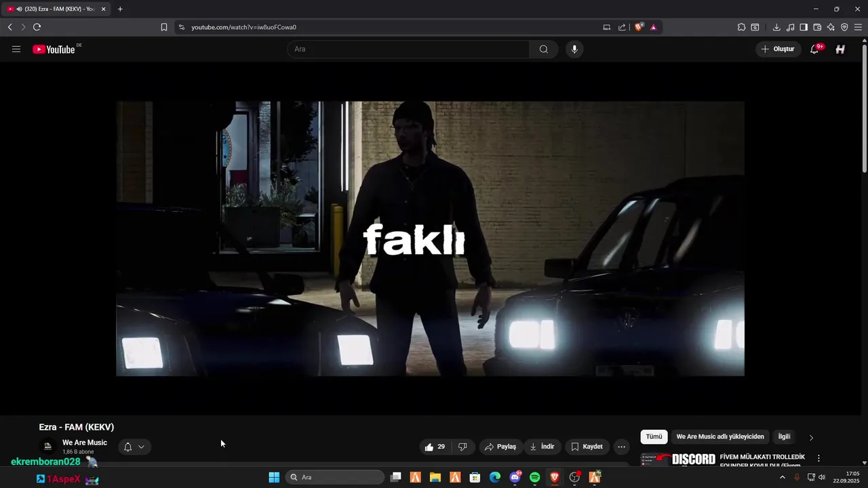868x488 pixels.
Task: Click the Oluştur create button
Action: [778, 49]
